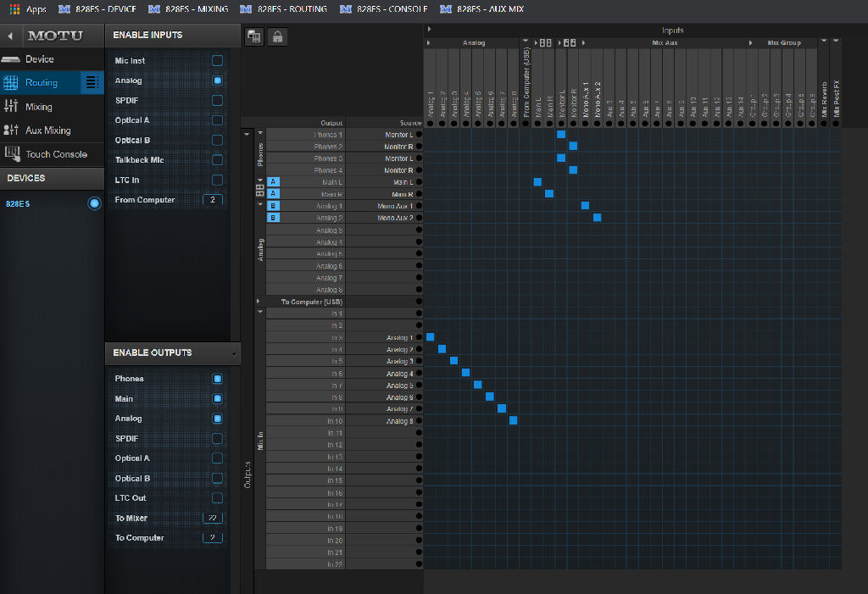Viewport: 868px width, 594px height.
Task: Edit the To Mixer channel count field
Action: pos(213,518)
